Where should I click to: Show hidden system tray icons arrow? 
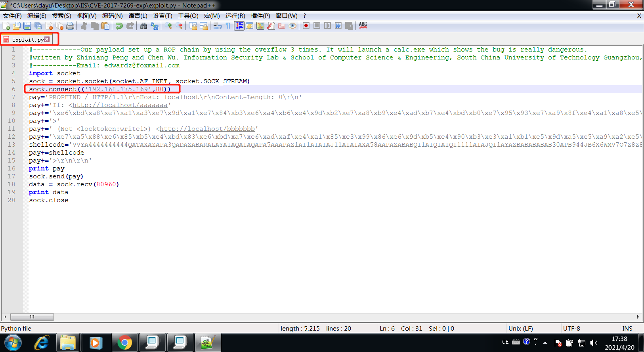545,342
